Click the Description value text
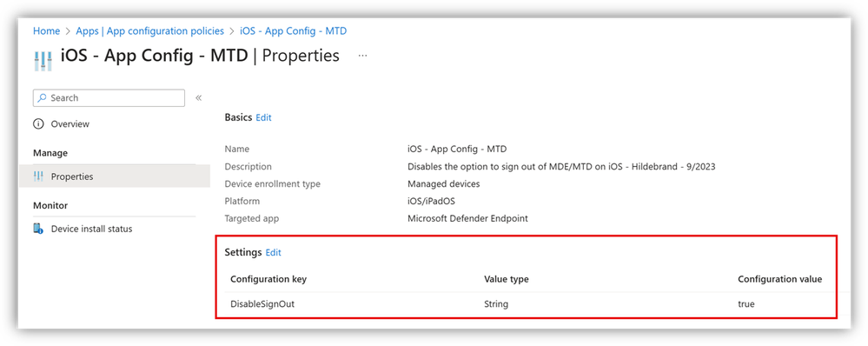Viewport: 868px width, 346px height. click(561, 167)
